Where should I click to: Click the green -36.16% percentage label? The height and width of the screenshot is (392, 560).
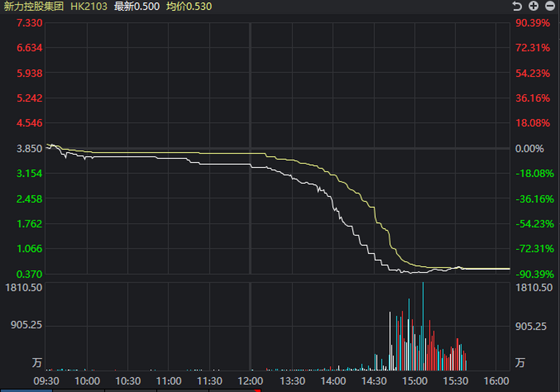pos(535,199)
